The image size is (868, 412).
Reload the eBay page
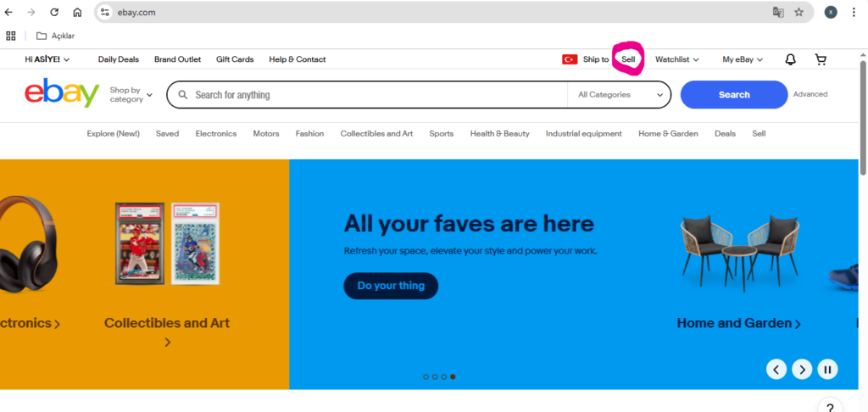point(54,12)
